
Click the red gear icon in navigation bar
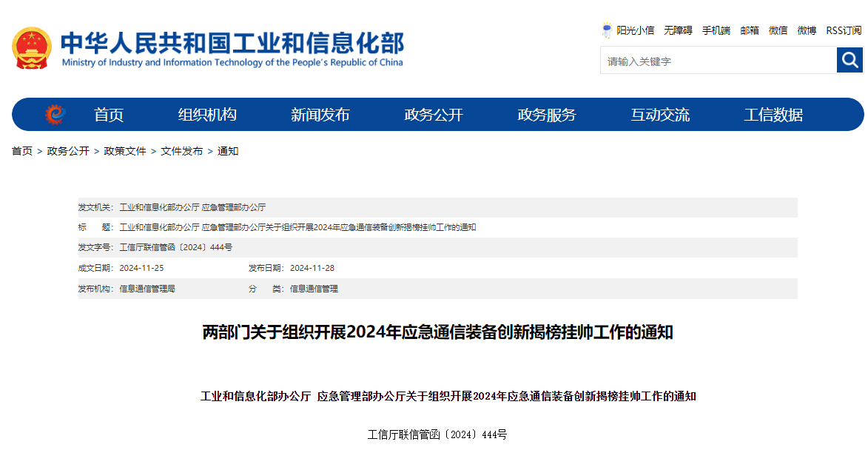tap(55, 115)
